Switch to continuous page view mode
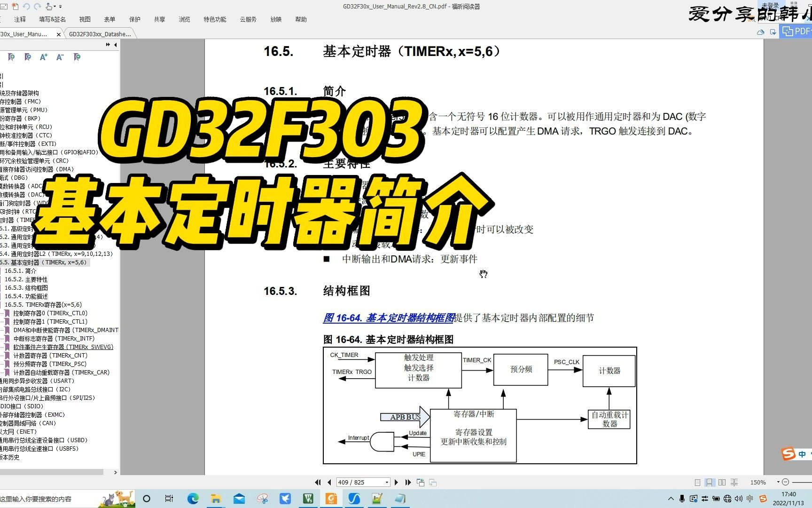 pos(709,482)
